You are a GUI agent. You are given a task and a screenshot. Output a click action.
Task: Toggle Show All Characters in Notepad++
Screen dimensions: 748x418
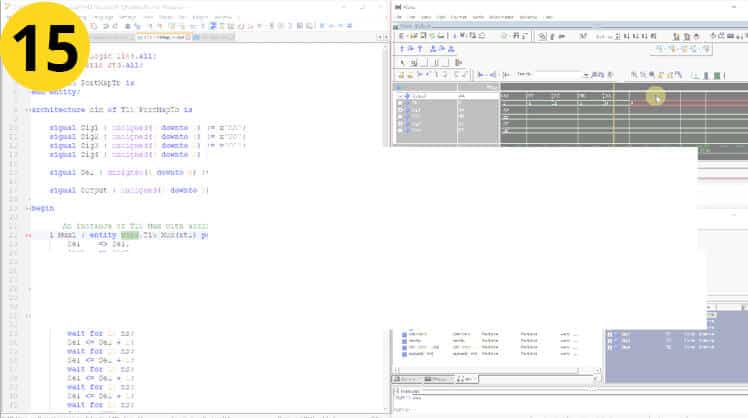pyautogui.click(x=203, y=26)
